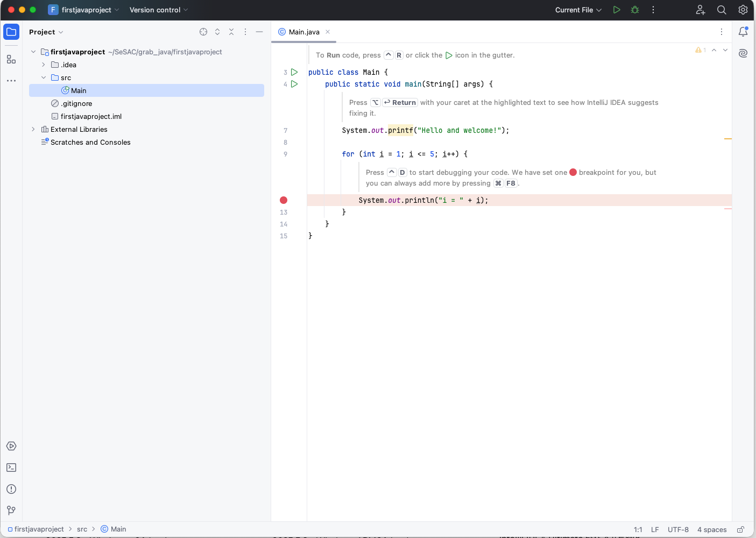Open Project panel options menu
The image size is (756, 538).
(x=245, y=32)
